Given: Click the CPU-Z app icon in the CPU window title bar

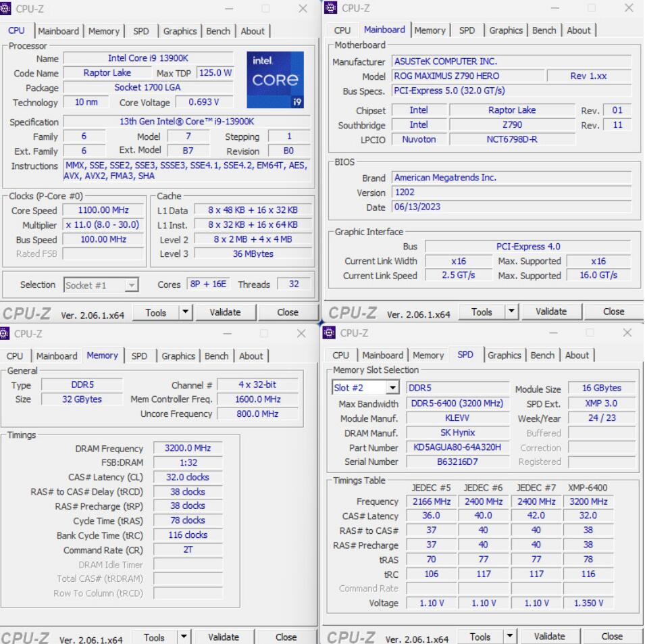Looking at the screenshot, I should [5, 9].
